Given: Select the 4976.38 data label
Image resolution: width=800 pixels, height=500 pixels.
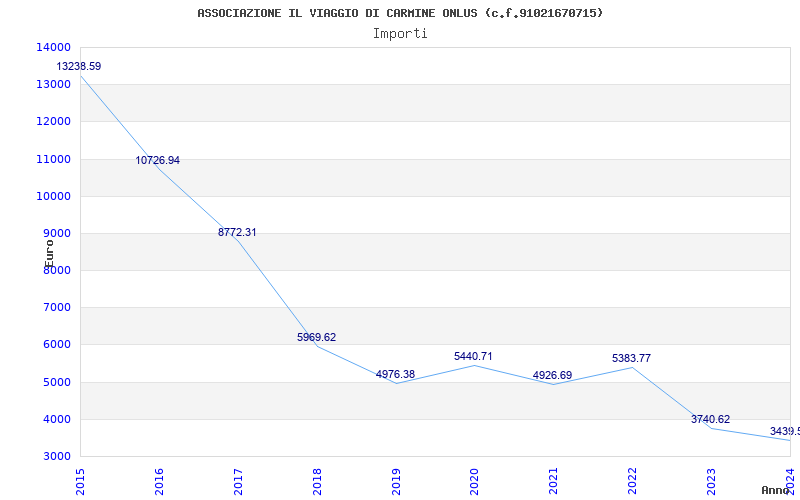Looking at the screenshot, I should click(395, 374).
